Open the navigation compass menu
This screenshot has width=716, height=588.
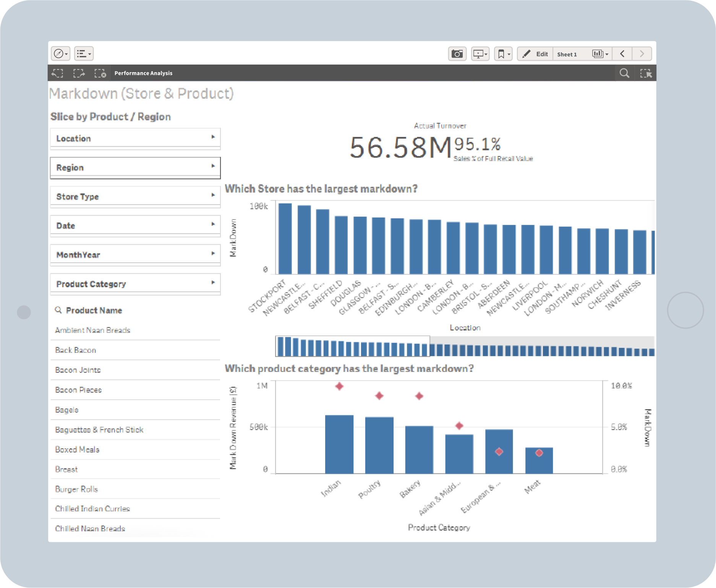coord(60,54)
